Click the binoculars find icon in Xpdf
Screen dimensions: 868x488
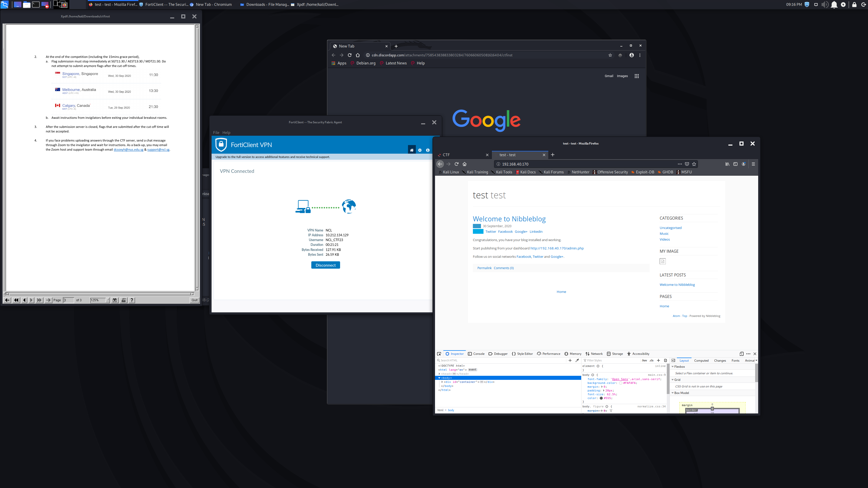(x=115, y=300)
